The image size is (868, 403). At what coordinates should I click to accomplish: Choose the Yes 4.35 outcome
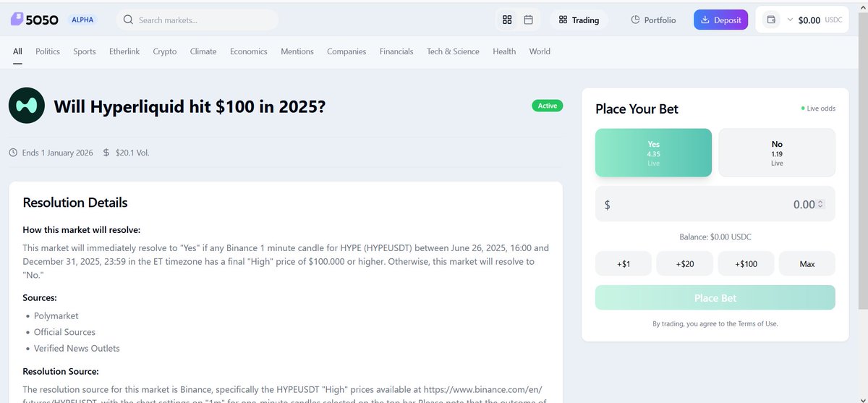[653, 153]
